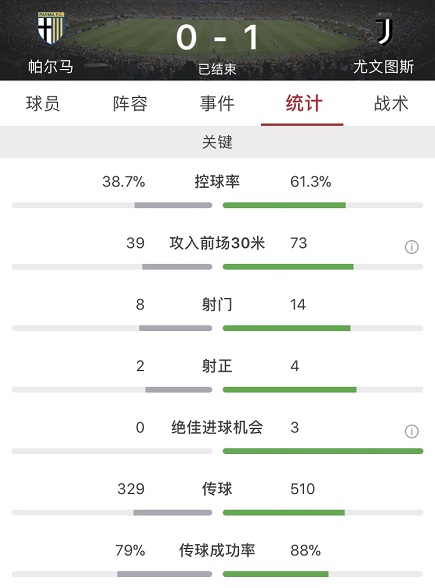The width and height of the screenshot is (435, 588).
Task: Click the full green 绝佳进球机会 bar
Action: click(323, 451)
